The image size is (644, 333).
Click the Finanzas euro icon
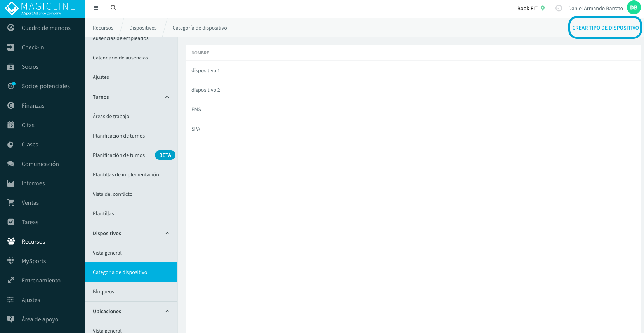(11, 105)
